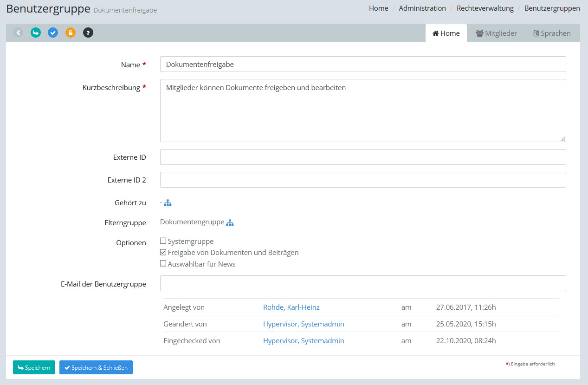This screenshot has width=588, height=385.
Task: Open the Sprachen tab
Action: tap(552, 33)
